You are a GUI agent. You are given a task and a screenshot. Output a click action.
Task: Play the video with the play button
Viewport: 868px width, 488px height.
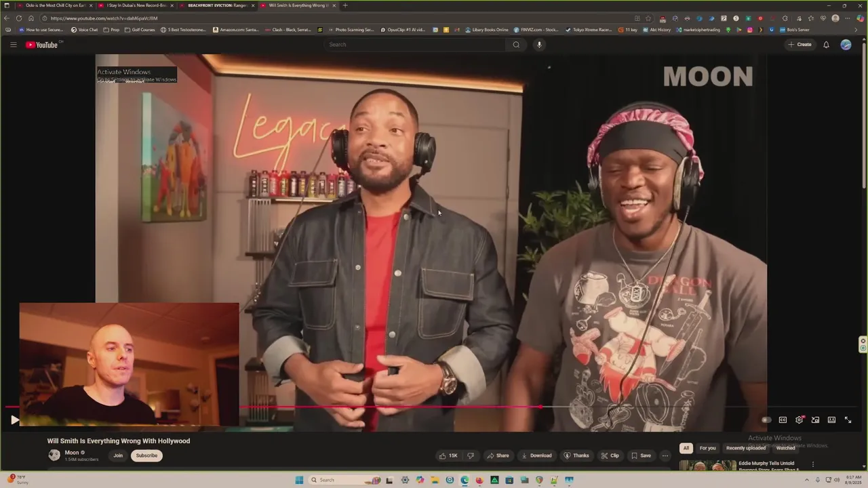tap(14, 420)
